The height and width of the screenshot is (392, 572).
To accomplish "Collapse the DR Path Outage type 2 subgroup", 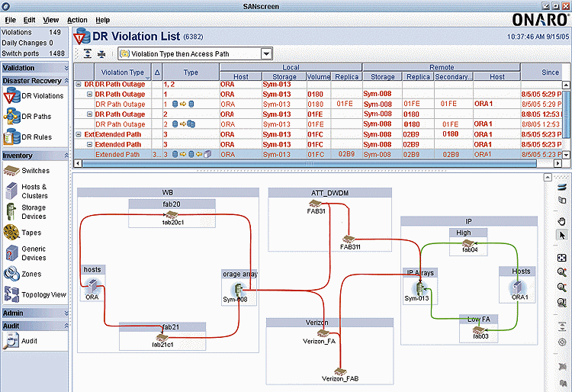I will [89, 114].
